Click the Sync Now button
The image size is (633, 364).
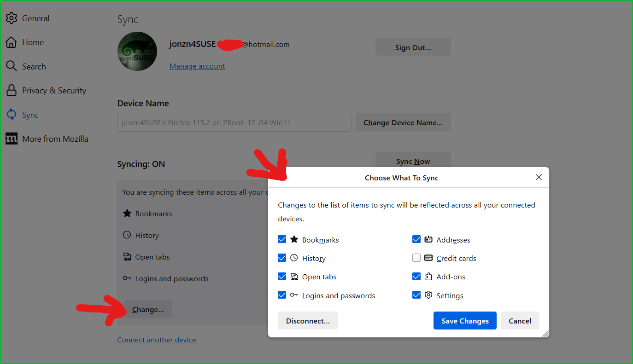[x=413, y=161]
